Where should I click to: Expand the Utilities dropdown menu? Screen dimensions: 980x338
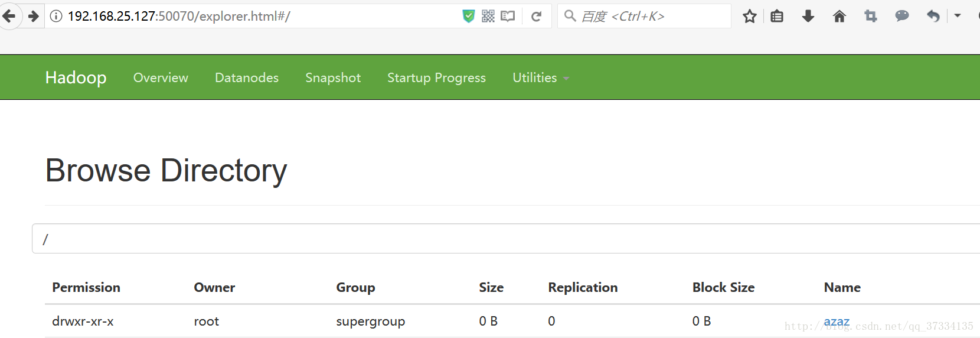(540, 77)
